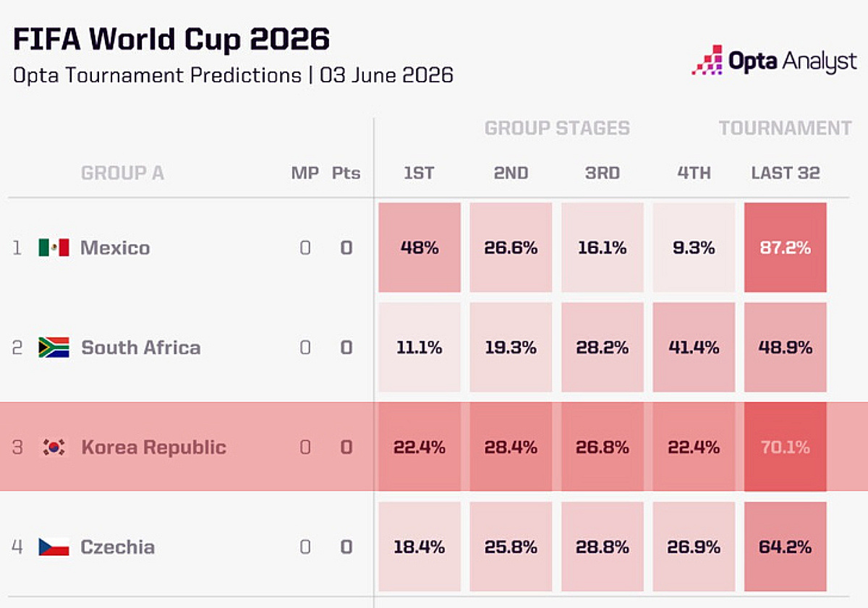Click Mexico's 48% first place cell

pos(420,247)
